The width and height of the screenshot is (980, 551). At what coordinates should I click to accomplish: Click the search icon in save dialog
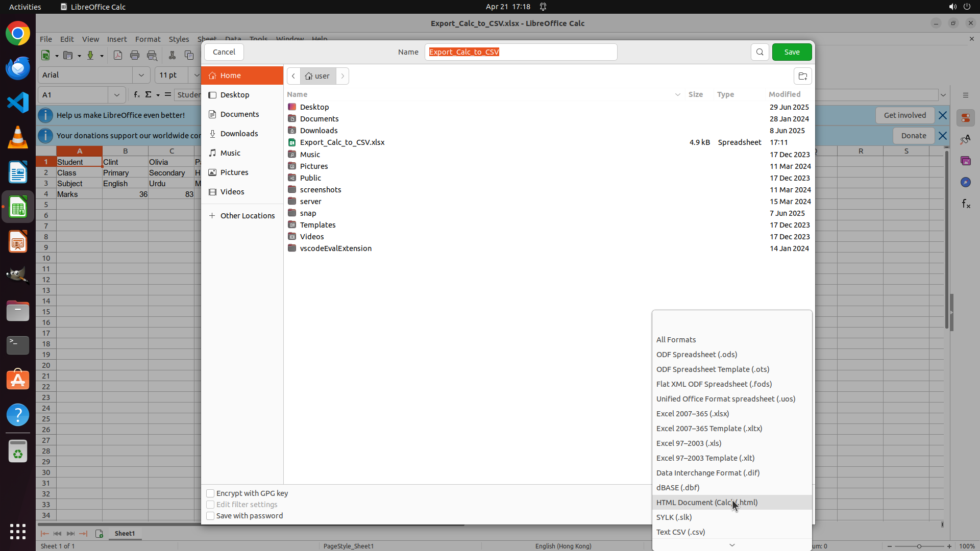(x=759, y=52)
